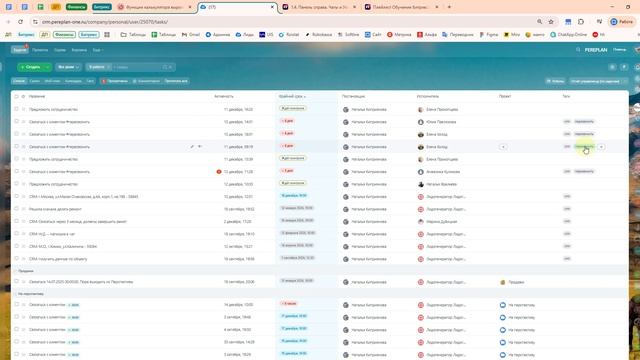Switch to the Календарь view tab
640x360 pixels.
[x=73, y=81]
